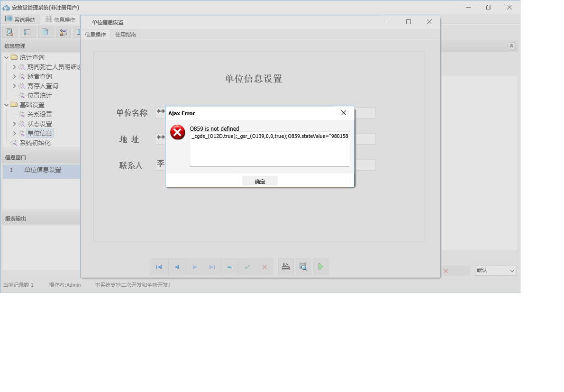
Task: Select 单位信息 in the tree
Action: tap(39, 133)
